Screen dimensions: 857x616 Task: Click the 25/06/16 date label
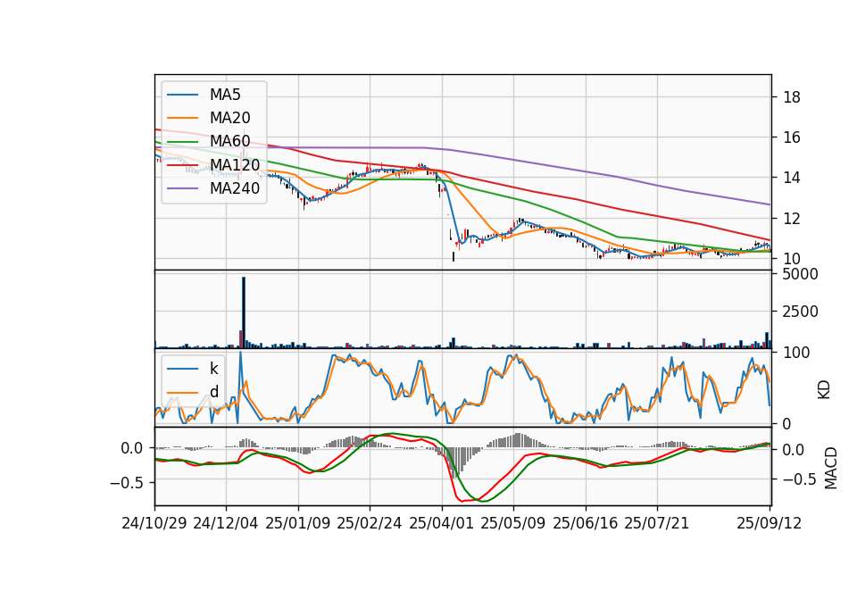[x=586, y=523]
